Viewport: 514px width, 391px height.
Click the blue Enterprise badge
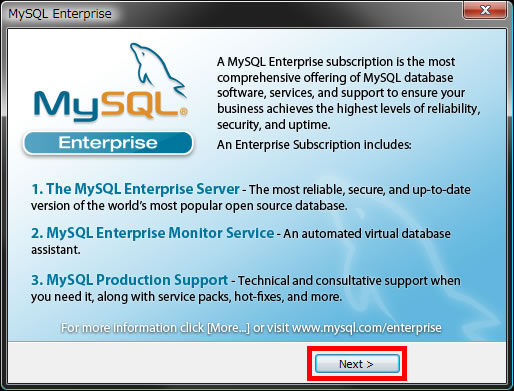[x=108, y=143]
